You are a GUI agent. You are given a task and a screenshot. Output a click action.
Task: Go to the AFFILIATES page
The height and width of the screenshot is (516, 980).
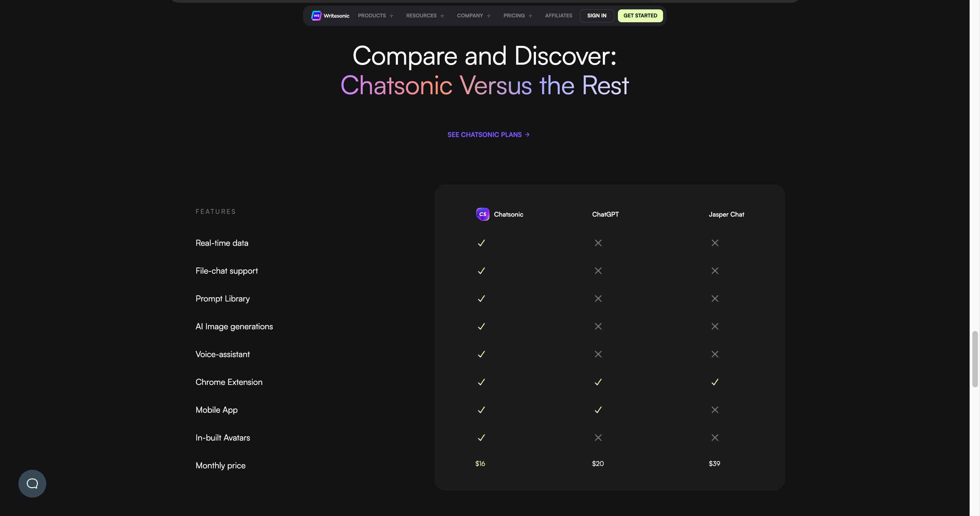tap(558, 16)
